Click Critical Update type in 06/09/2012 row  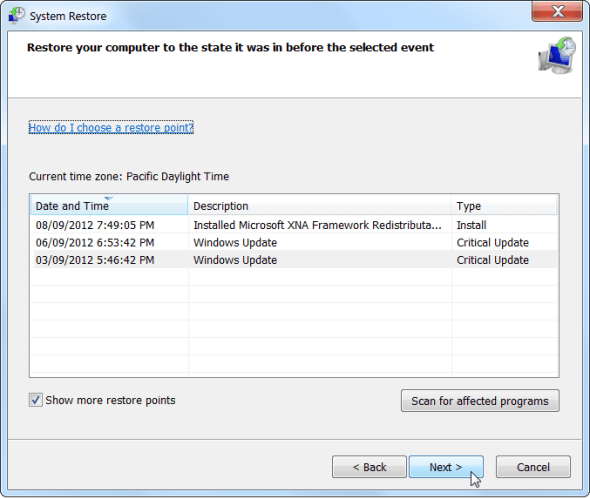tap(493, 243)
